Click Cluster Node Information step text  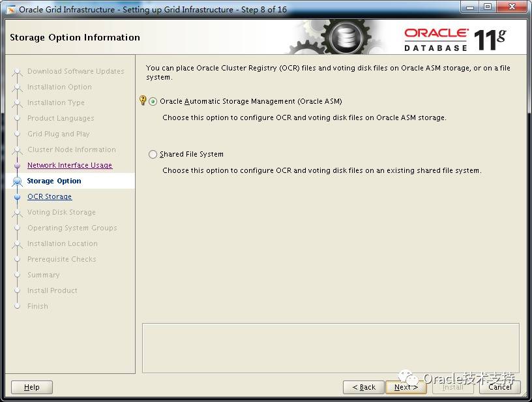(72, 149)
